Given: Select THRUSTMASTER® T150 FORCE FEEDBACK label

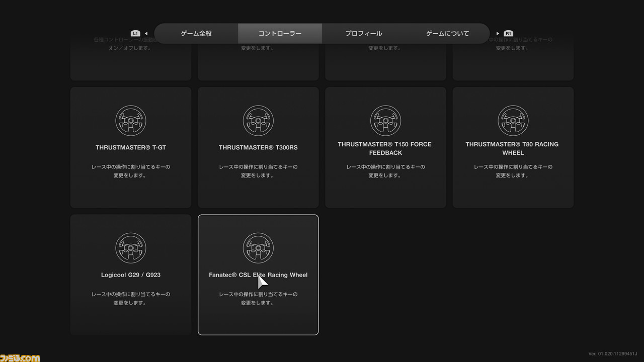Looking at the screenshot, I should 385,148.
